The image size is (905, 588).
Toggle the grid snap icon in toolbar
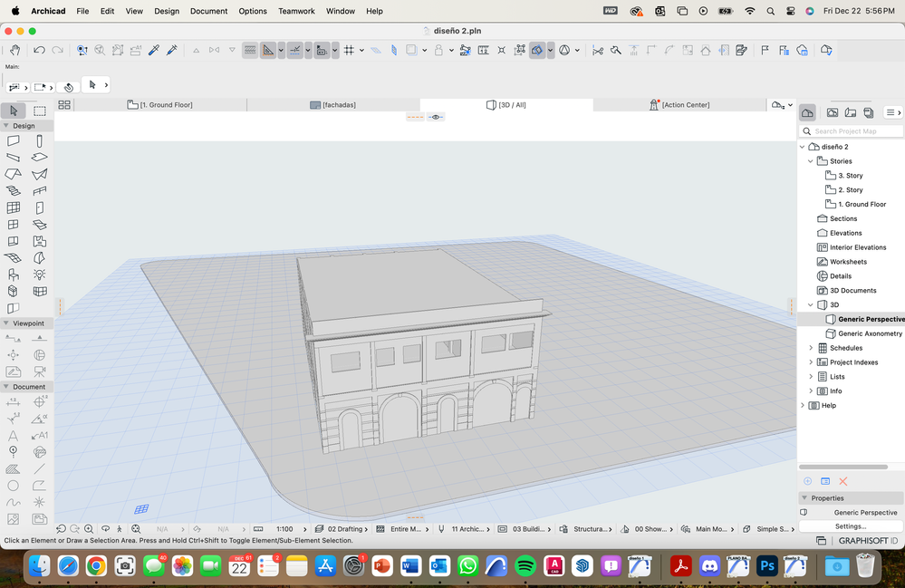tap(349, 51)
